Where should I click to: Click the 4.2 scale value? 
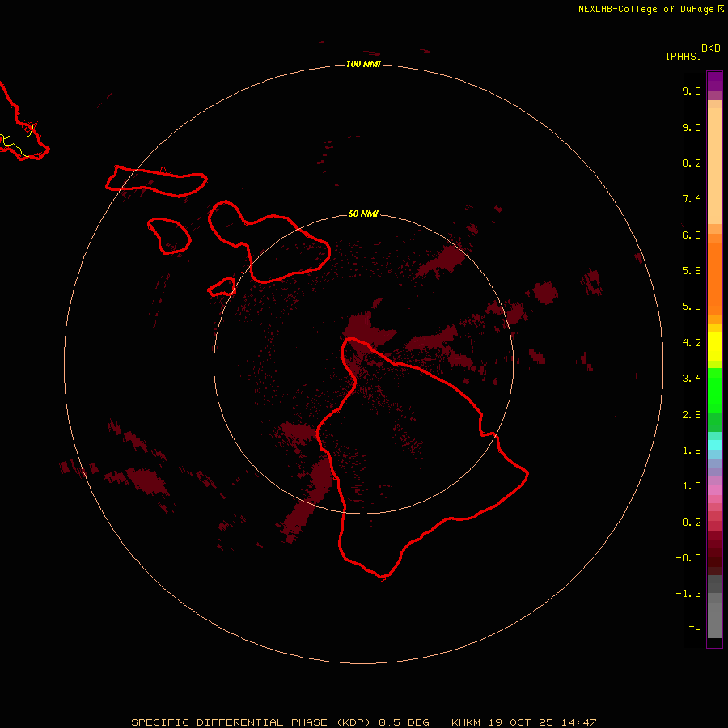[x=692, y=343]
